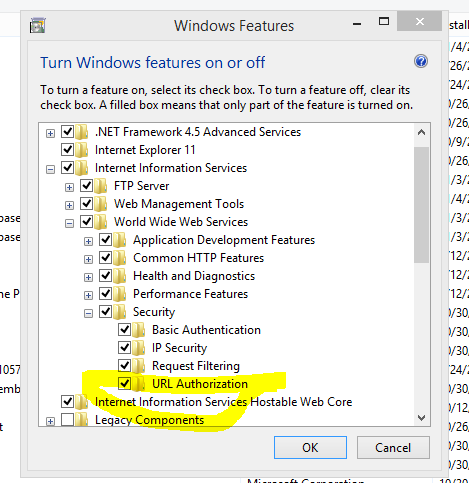Toggle the Performance Features checkbox
Image resolution: width=469 pixels, height=483 pixels.
106,294
